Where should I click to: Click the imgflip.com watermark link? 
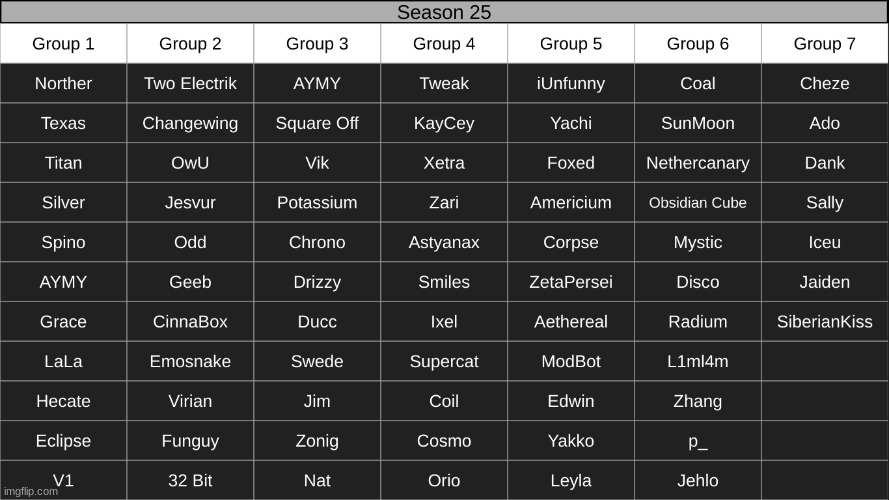point(31,491)
